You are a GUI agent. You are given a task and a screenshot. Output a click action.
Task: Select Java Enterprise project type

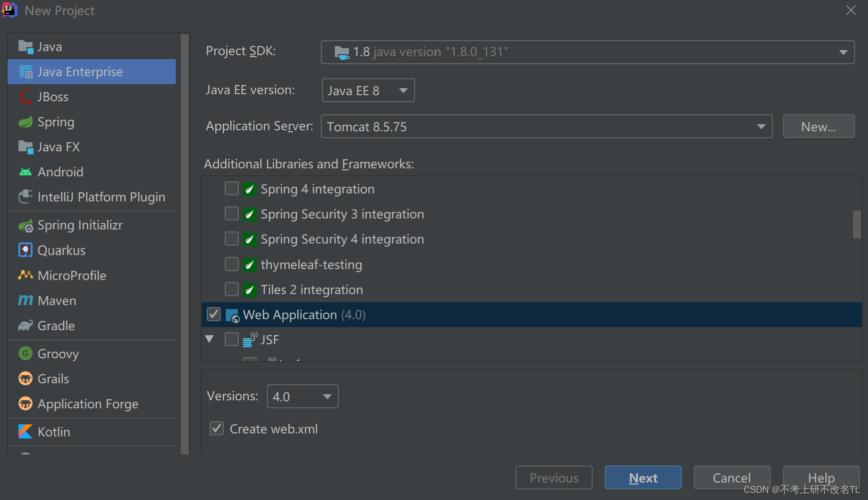(x=92, y=72)
